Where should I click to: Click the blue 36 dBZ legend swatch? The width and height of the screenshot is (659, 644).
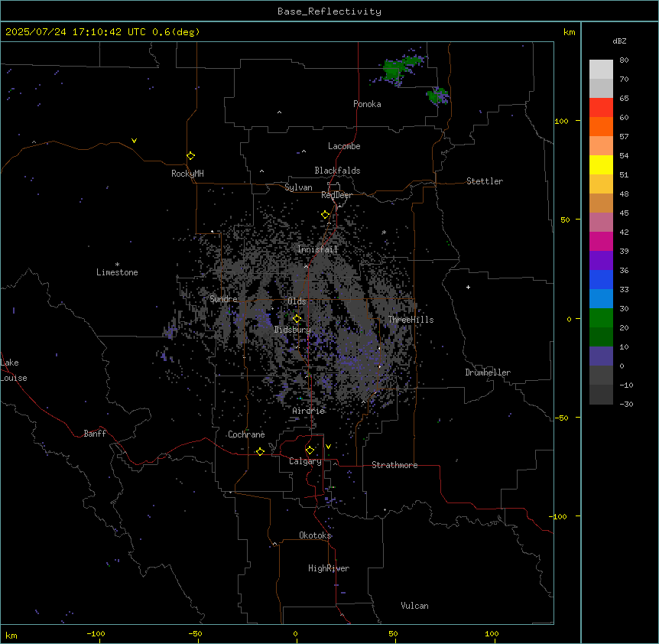coord(601,279)
